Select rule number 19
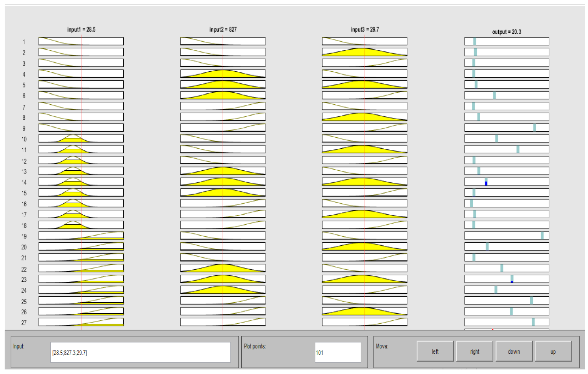 [24, 236]
